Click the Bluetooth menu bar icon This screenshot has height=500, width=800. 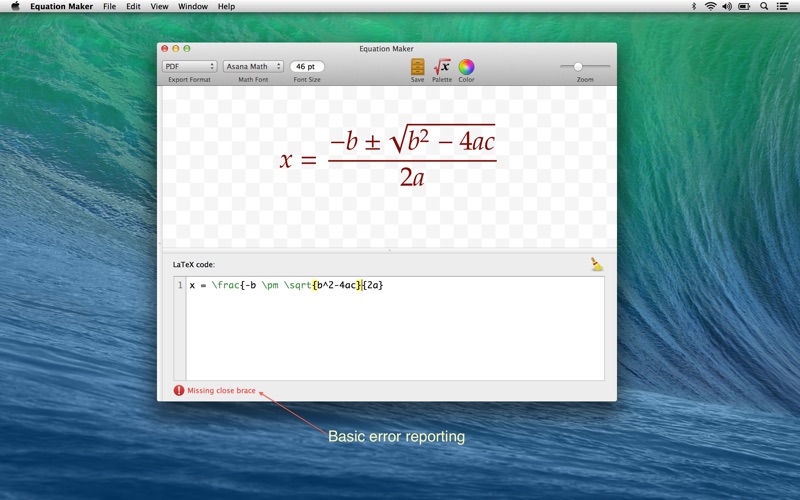coord(694,6)
